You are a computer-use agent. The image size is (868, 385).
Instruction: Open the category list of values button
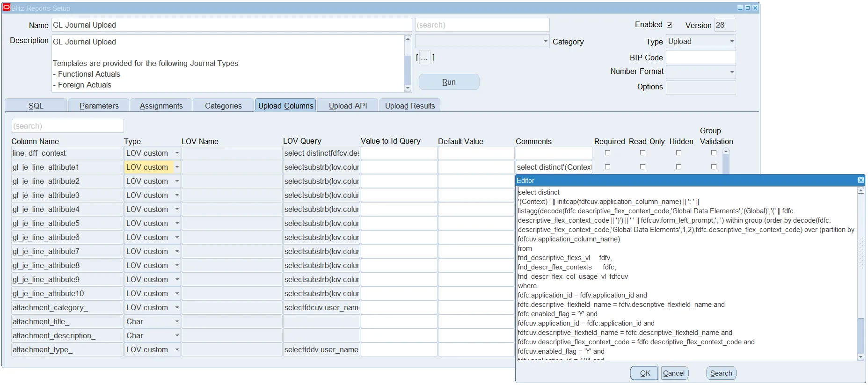pos(424,58)
